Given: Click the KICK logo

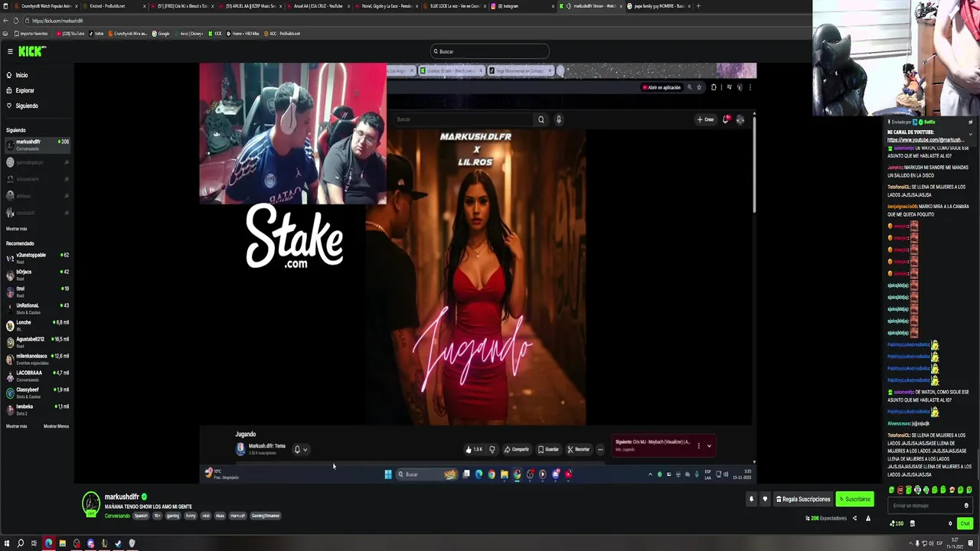Looking at the screenshot, I should (31, 51).
